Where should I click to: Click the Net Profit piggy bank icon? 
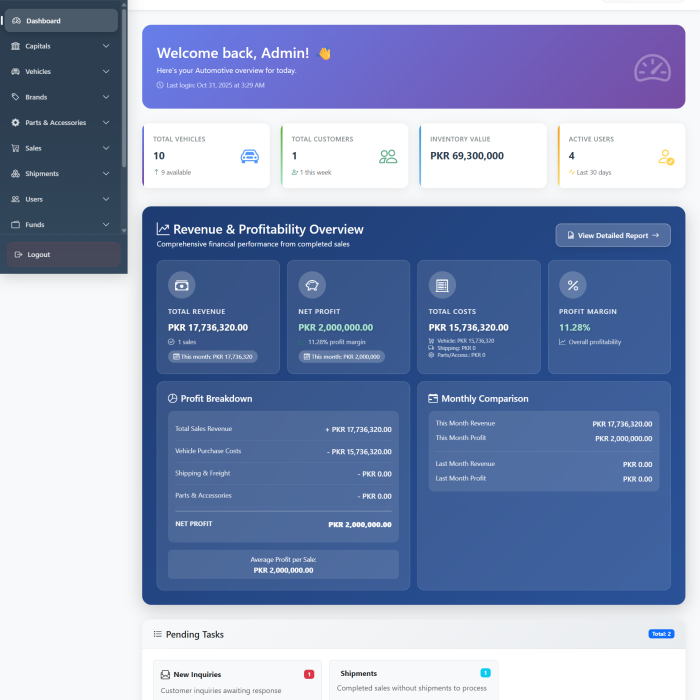(x=312, y=285)
